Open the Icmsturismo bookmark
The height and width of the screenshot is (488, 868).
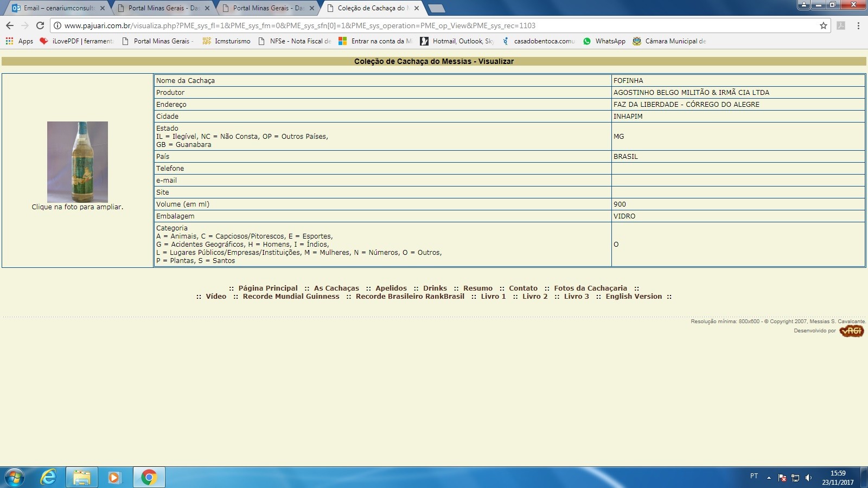click(226, 41)
